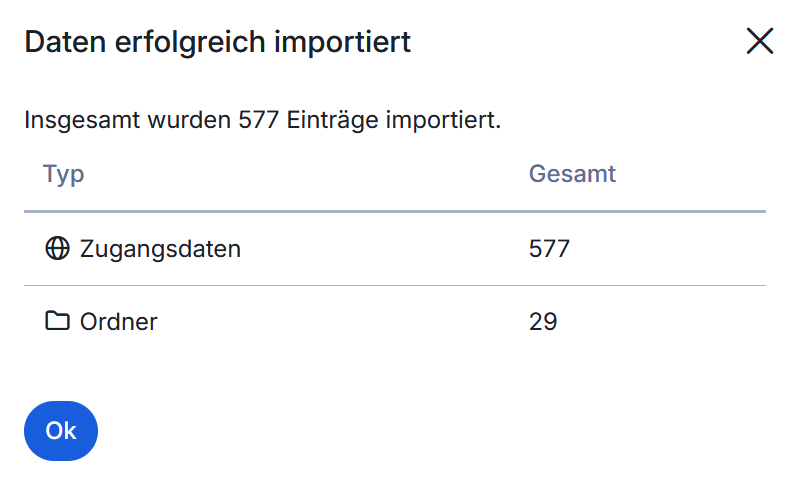Click the 577 total in Zugangsdaten row
Image resolution: width=792 pixels, height=479 pixels.
[549, 248]
